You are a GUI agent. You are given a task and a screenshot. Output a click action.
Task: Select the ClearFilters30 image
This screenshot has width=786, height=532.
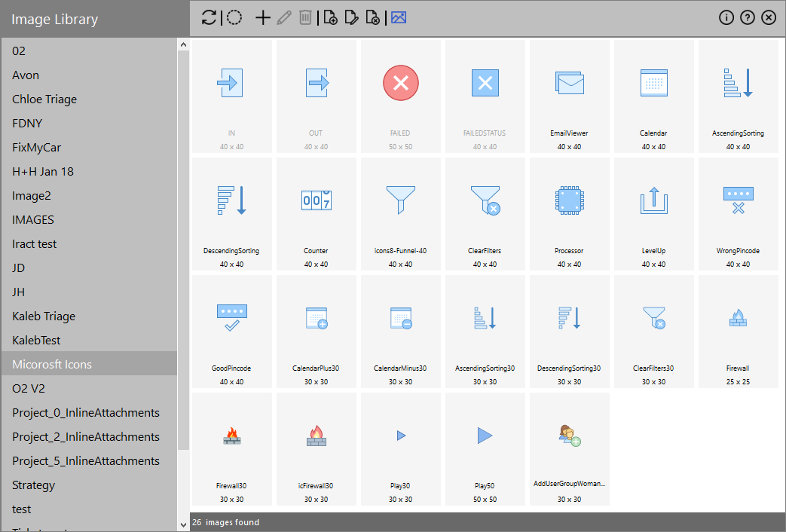tap(653, 332)
